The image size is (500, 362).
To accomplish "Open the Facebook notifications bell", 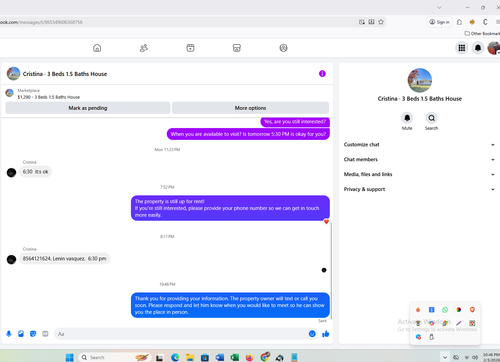I will pos(478,48).
